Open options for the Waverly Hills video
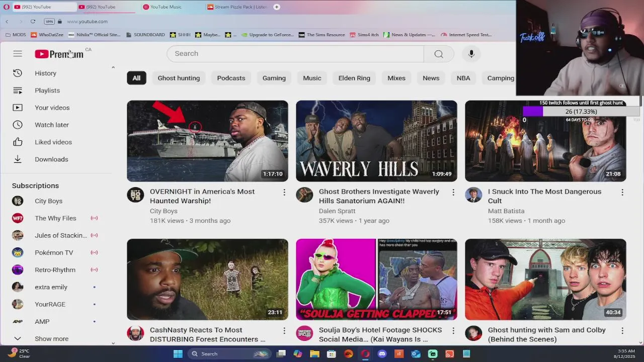644x362 pixels. pyautogui.click(x=453, y=193)
